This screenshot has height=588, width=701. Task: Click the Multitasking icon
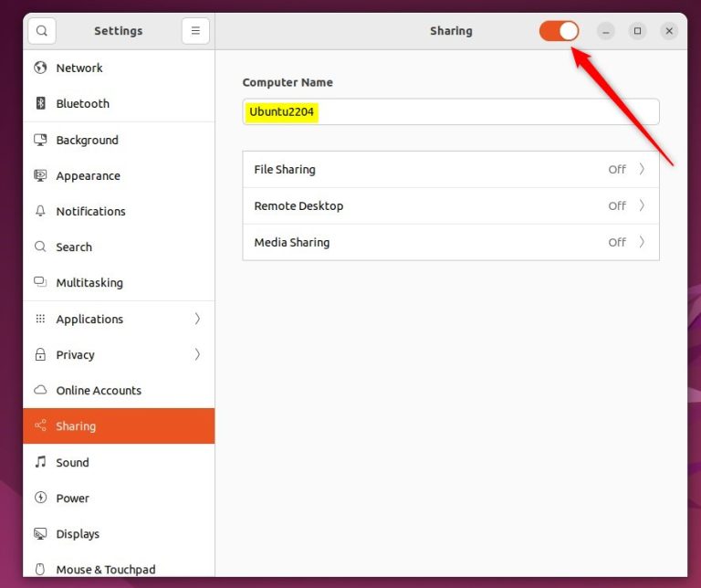coord(40,282)
